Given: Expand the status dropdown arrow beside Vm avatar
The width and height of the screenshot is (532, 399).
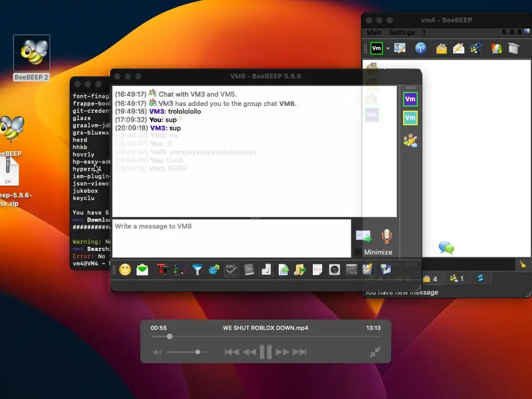Looking at the screenshot, I should [x=388, y=48].
